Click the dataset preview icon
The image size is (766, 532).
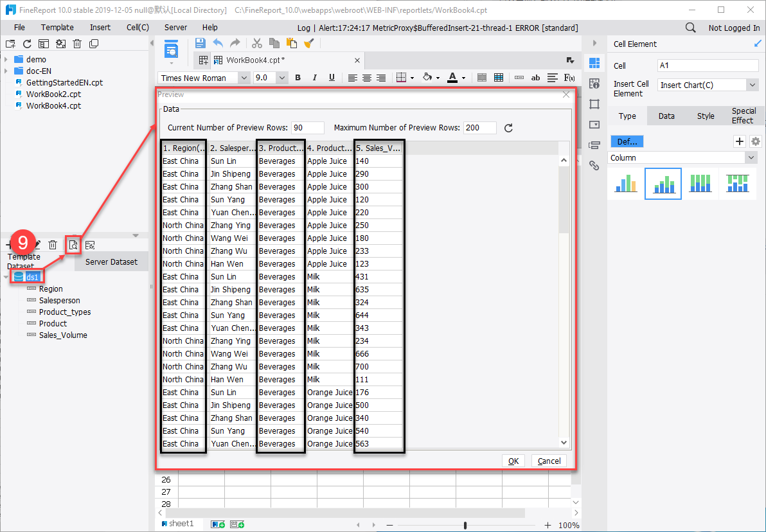73,244
